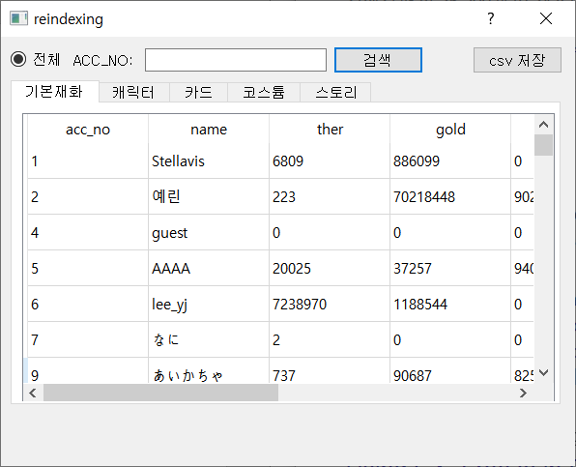Viewport: 576px width, 468px height.
Task: Click the horizontal scrollbar thumb
Action: pos(161,393)
